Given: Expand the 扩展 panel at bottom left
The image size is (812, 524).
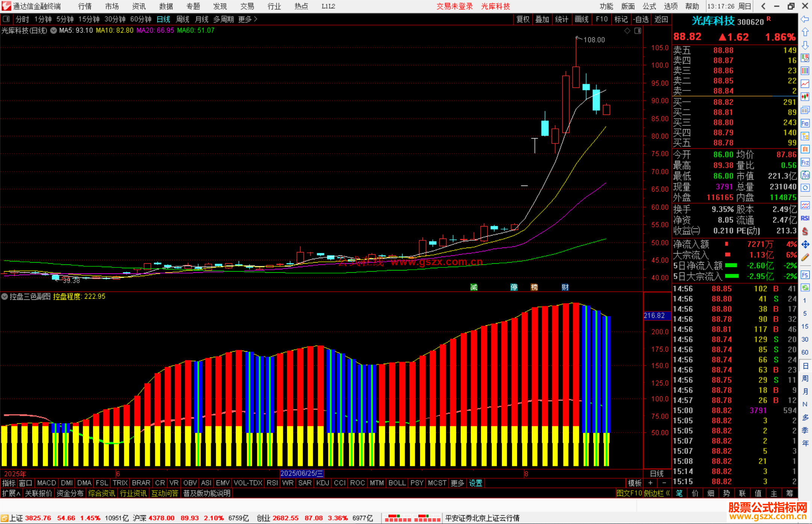Looking at the screenshot, I should (x=11, y=493).
